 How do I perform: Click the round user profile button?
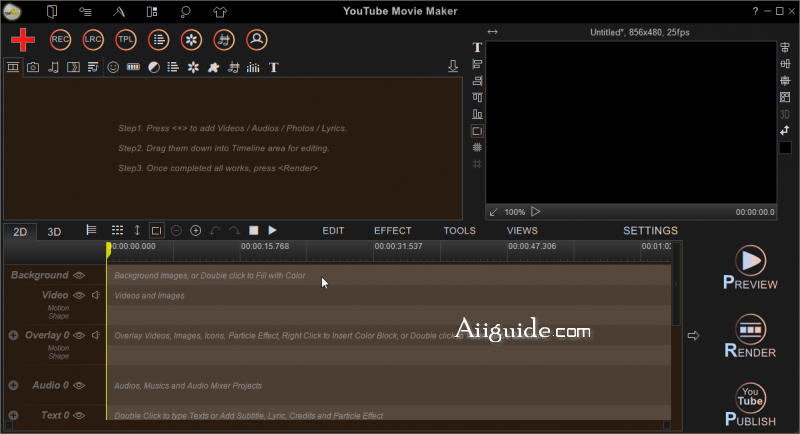[x=257, y=40]
